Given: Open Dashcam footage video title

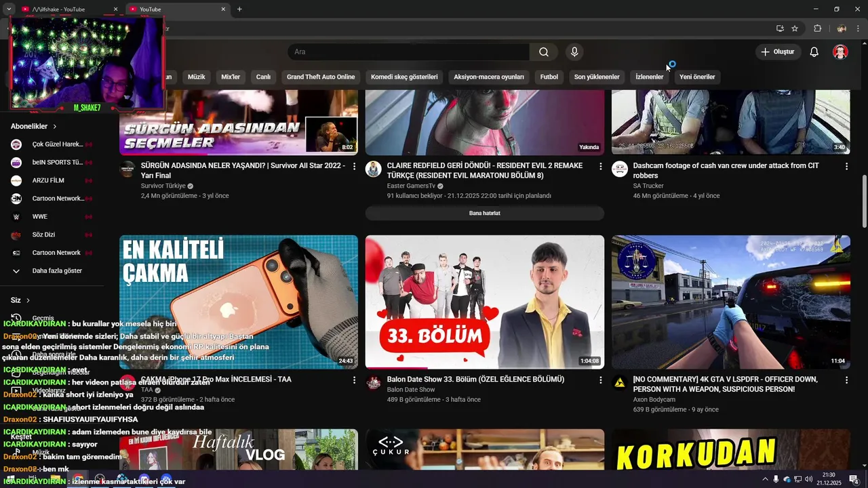Looking at the screenshot, I should [726, 170].
